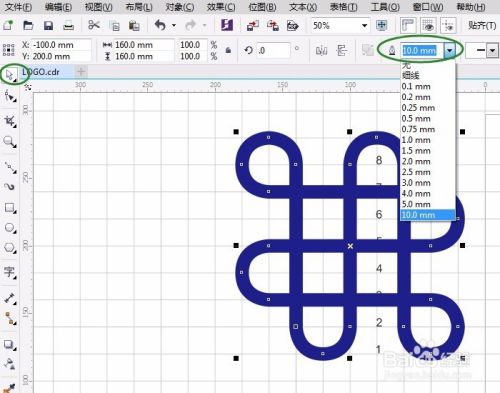Choose 0.5 mm outline width
This screenshot has width=500, height=393.
click(x=428, y=119)
